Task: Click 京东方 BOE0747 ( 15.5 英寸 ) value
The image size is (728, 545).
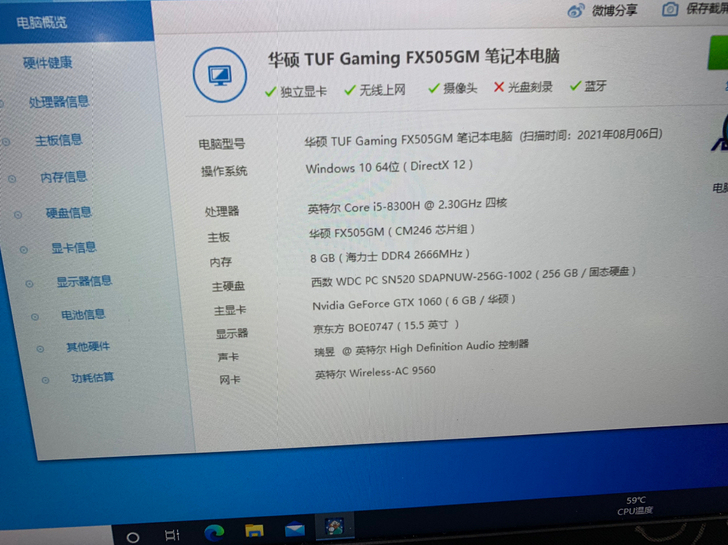Action: [x=386, y=327]
